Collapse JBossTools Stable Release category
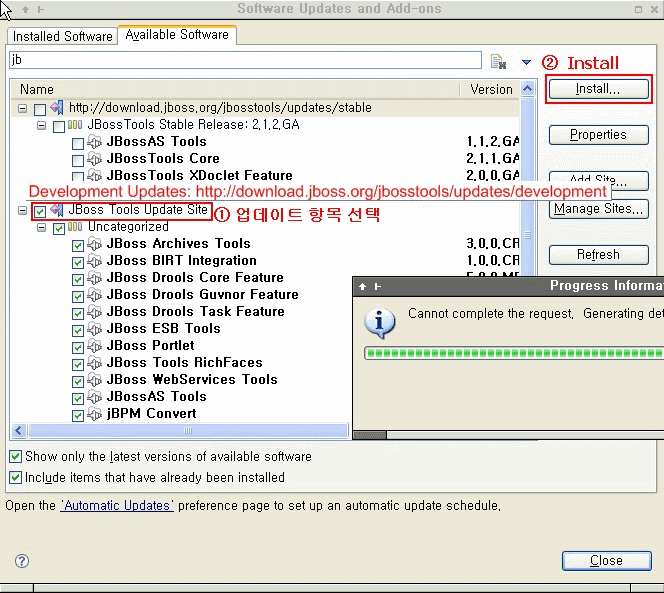 [42, 126]
